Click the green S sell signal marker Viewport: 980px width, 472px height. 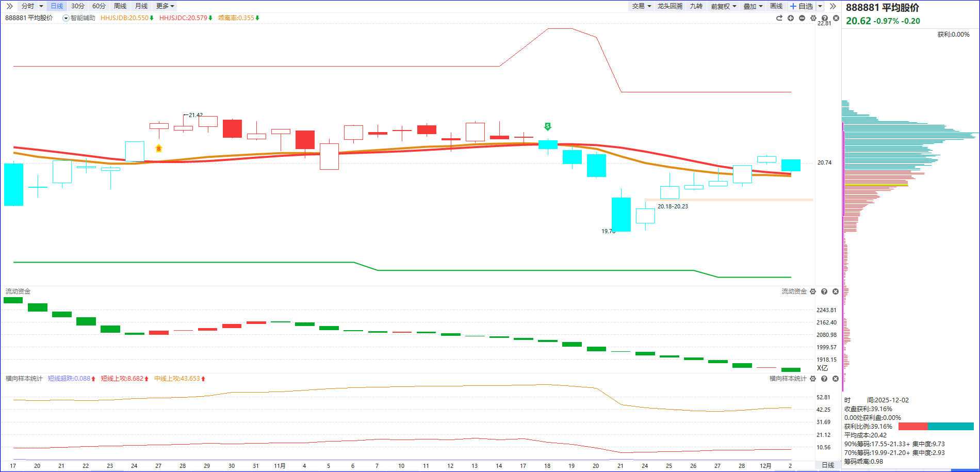tap(548, 126)
